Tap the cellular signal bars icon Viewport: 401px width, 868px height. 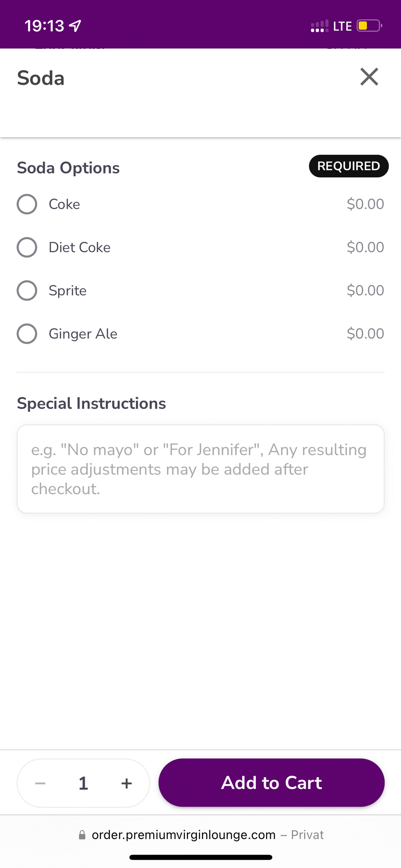point(319,26)
